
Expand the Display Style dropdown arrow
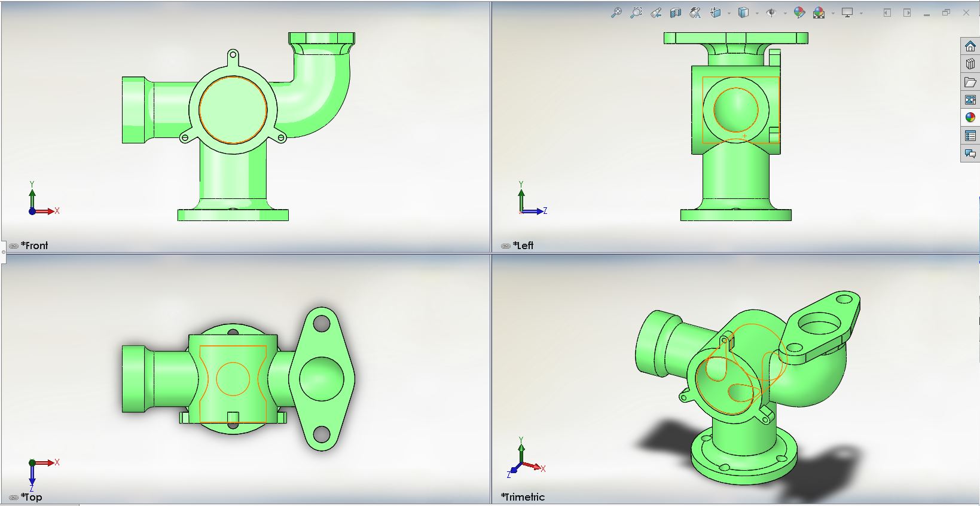(x=757, y=13)
